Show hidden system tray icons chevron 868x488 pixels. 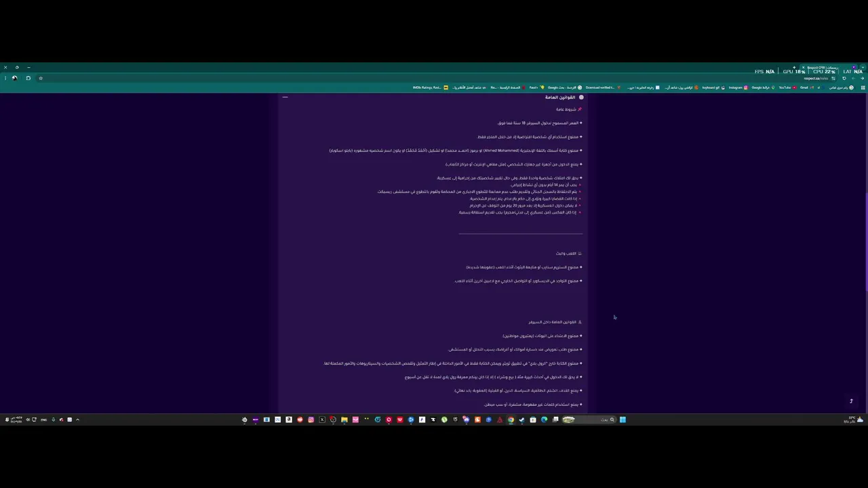[77, 420]
